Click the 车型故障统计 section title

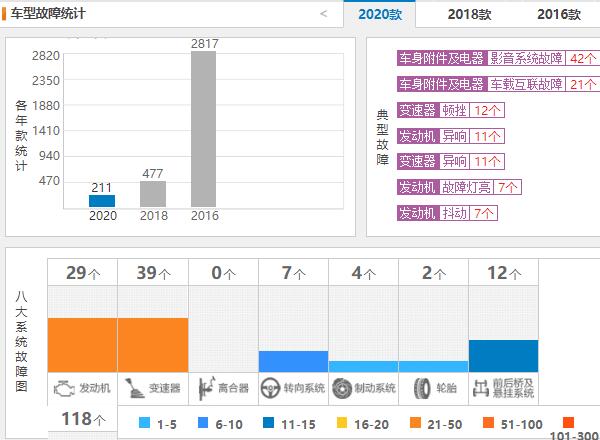[48, 14]
